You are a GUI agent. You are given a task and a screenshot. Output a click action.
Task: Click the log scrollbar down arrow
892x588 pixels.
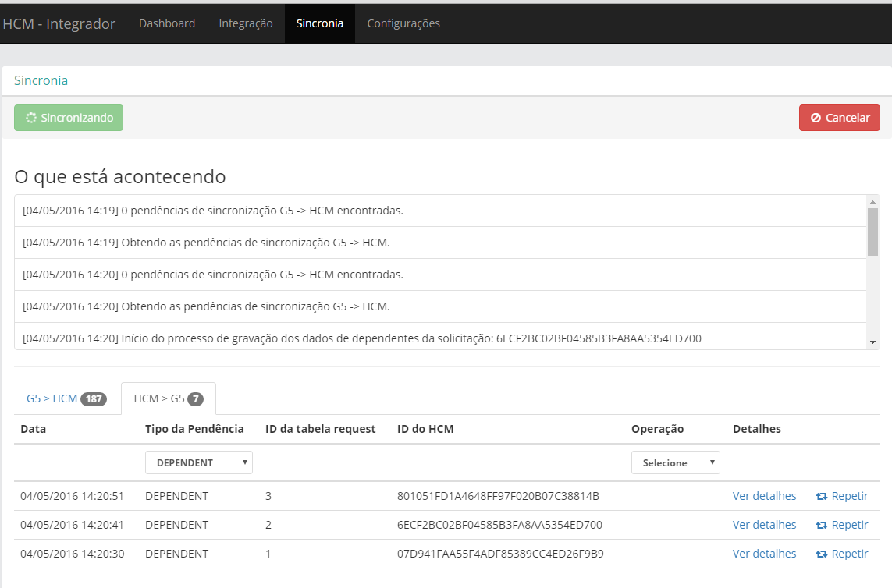pos(872,342)
